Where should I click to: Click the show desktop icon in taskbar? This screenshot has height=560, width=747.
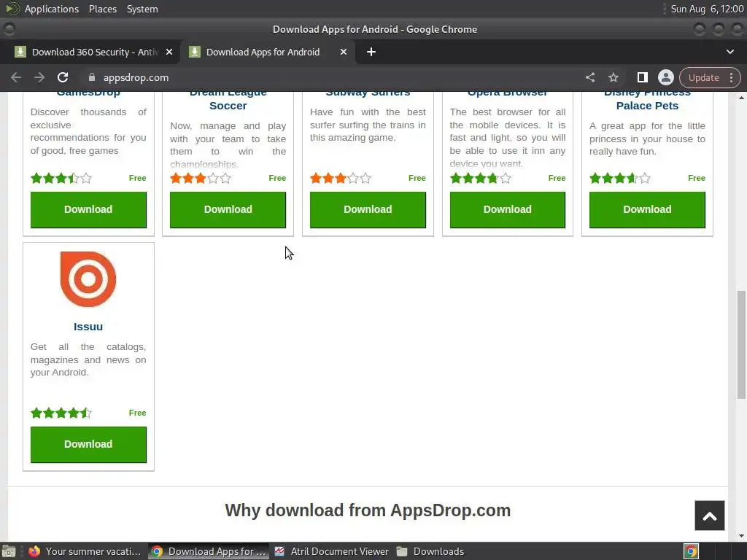click(9, 551)
